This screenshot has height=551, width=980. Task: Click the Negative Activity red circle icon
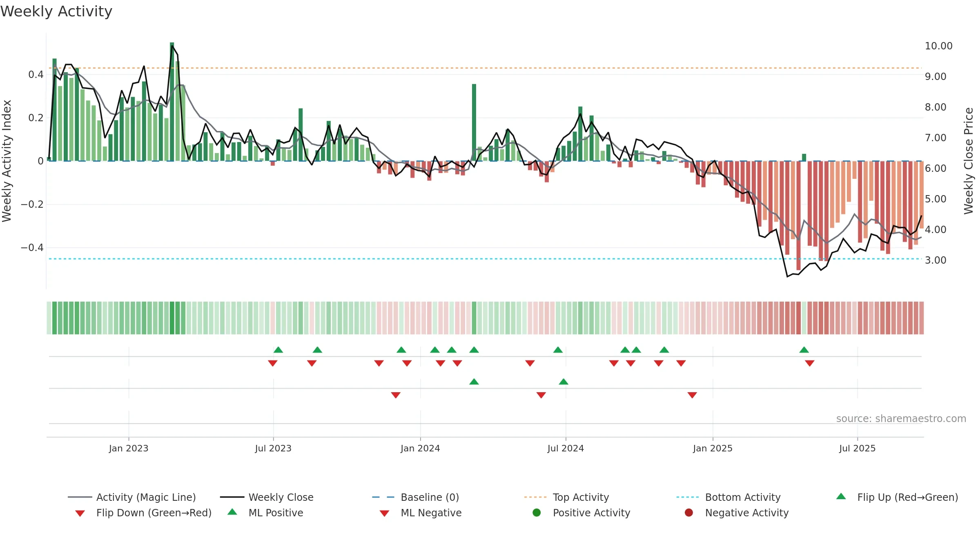click(689, 513)
